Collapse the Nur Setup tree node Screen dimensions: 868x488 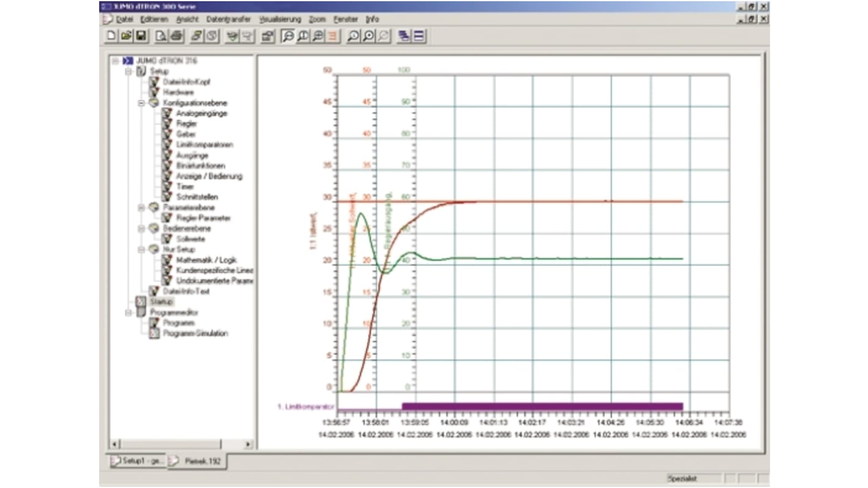[142, 248]
